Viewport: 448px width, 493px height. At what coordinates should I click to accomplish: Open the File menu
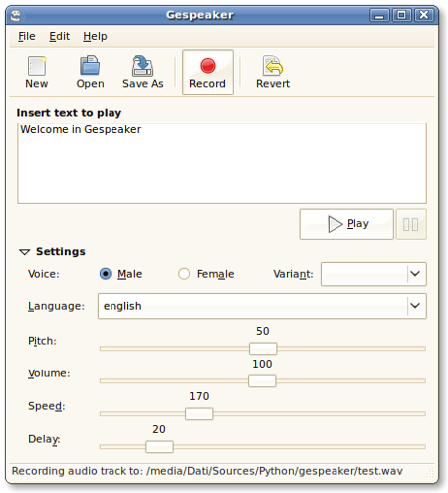click(x=27, y=36)
